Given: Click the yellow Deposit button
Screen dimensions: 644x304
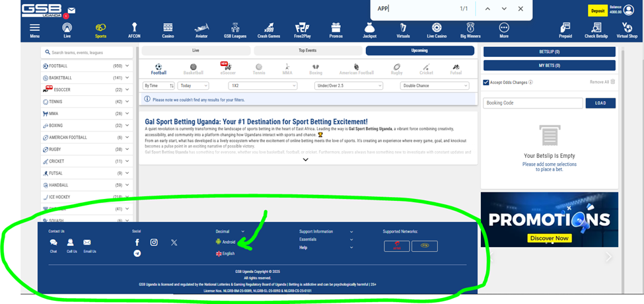Looking at the screenshot, I should pos(597,11).
